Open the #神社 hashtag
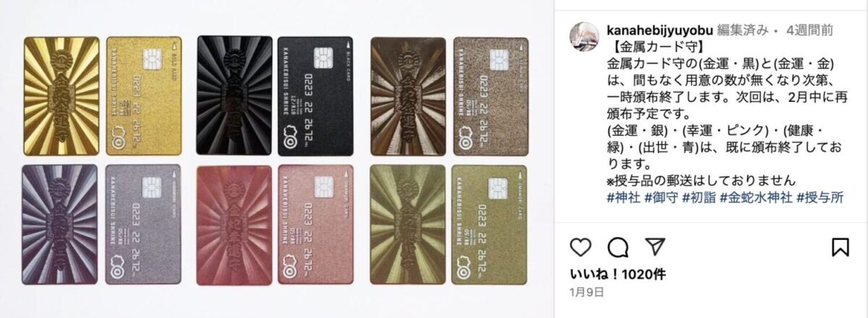868x318 pixels. (624, 197)
